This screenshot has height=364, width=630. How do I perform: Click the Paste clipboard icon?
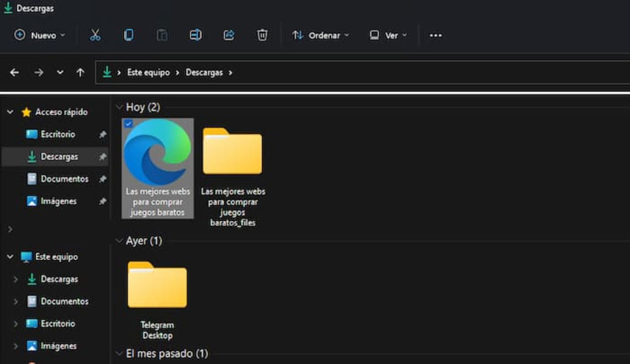162,35
